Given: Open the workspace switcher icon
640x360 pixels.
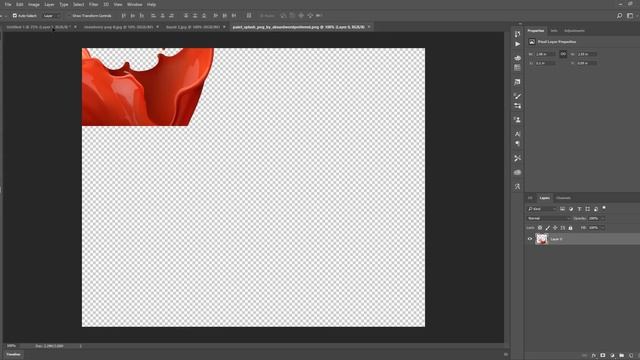Looking at the screenshot, I should [630, 16].
